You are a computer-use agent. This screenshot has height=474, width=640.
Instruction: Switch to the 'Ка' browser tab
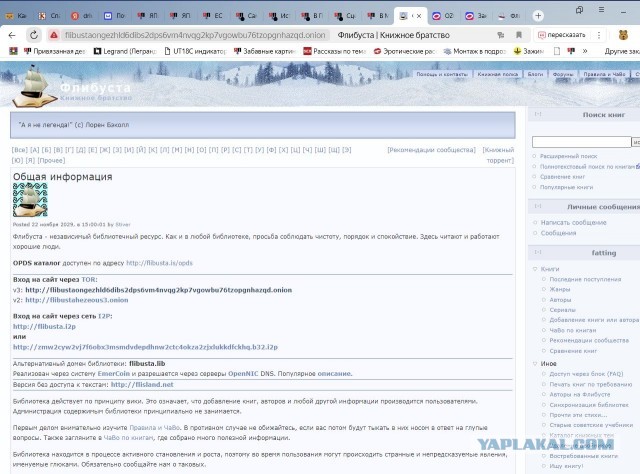[16, 16]
